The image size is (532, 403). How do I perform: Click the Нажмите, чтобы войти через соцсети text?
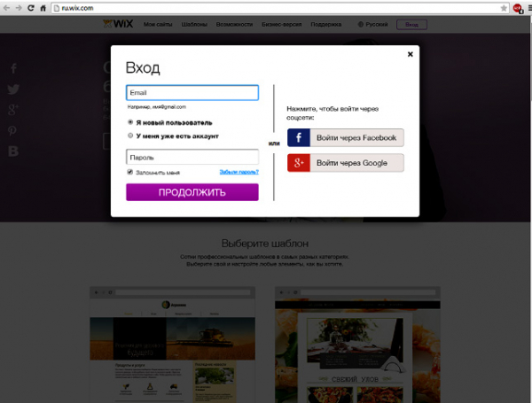pos(332,113)
